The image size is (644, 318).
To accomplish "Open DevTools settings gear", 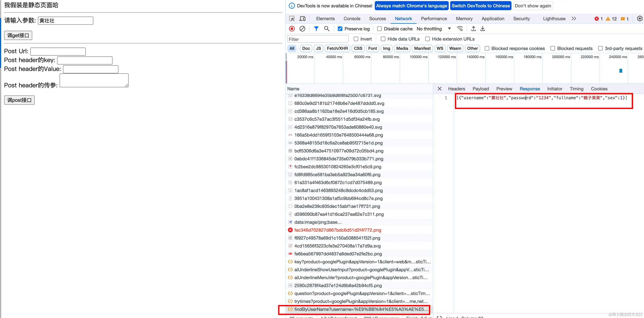I will coord(640,19).
